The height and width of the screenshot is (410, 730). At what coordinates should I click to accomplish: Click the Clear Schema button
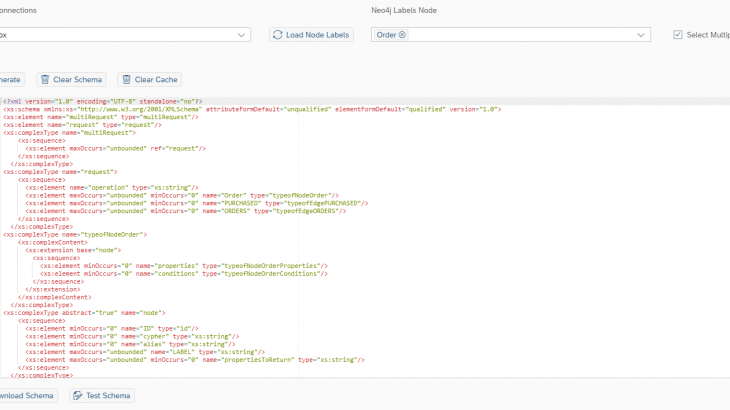(71, 80)
